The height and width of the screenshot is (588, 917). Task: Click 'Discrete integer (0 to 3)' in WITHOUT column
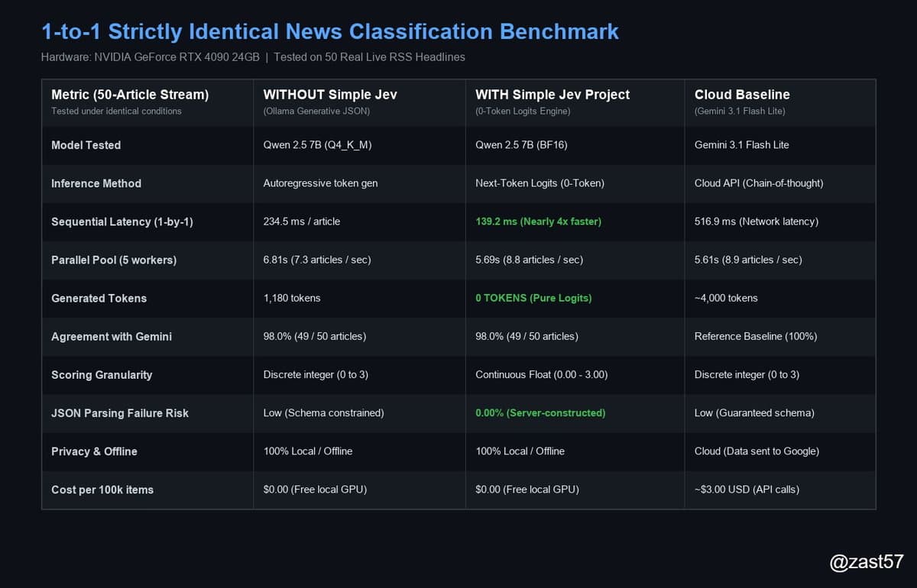(316, 375)
